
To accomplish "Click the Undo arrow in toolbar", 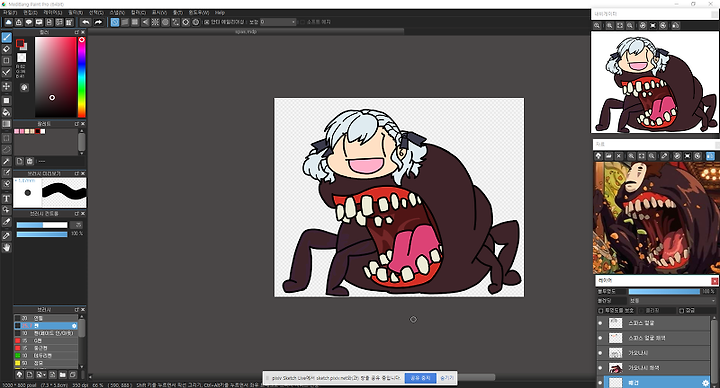I will [86, 22].
